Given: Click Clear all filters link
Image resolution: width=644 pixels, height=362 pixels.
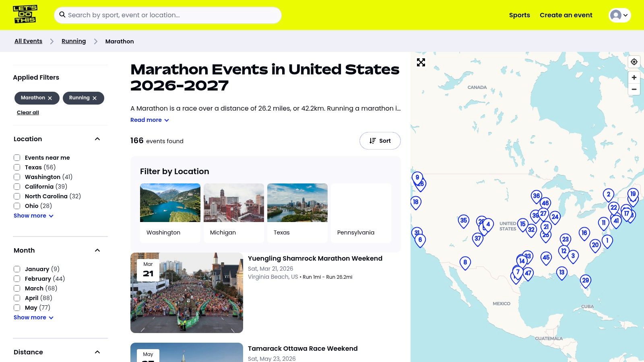Looking at the screenshot, I should coord(28,113).
